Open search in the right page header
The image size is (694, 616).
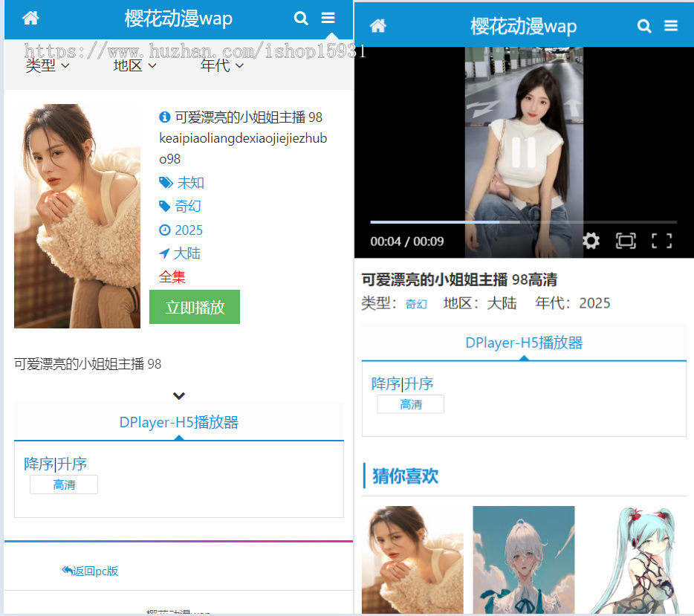point(644,26)
